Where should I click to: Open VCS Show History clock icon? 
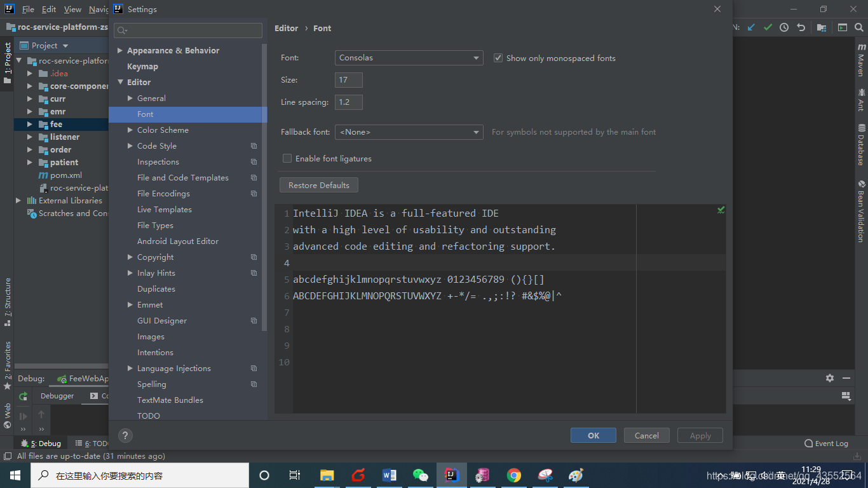point(784,27)
